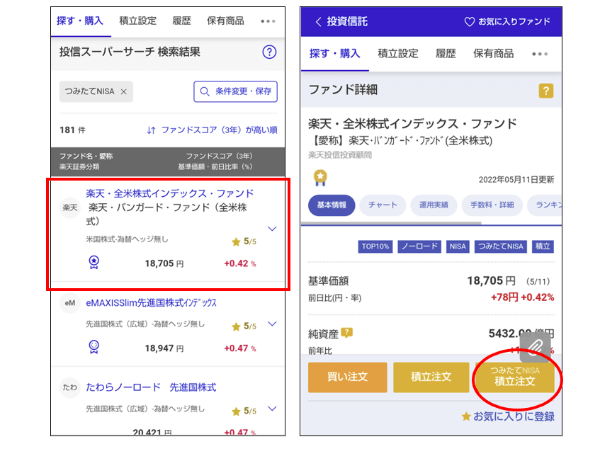Click the 条件変更・保存 search button
600x461 pixels.
pyautogui.click(x=235, y=91)
